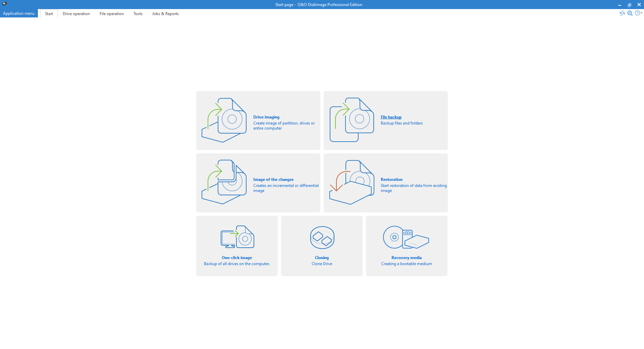Click the Recovery media title
644x349 pixels.
coord(407,258)
